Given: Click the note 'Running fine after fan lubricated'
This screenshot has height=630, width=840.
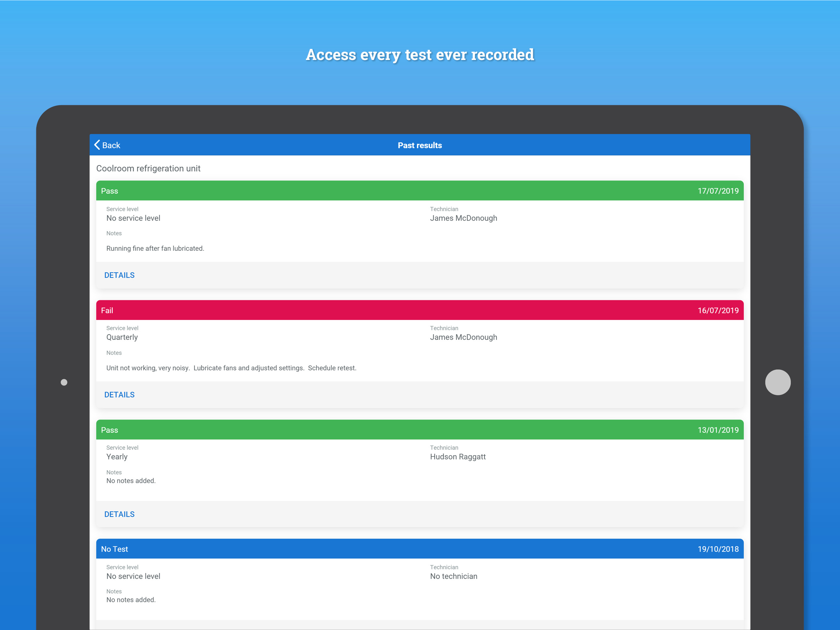Looking at the screenshot, I should coord(155,249).
